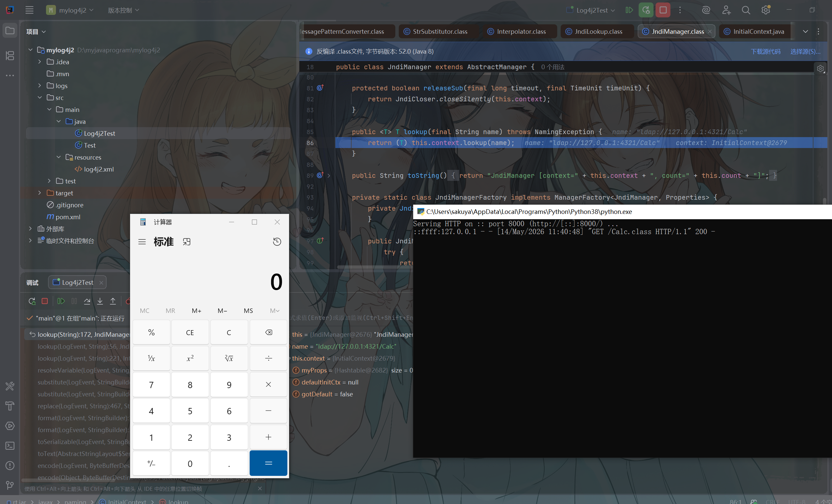832x504 pixels.
Task: Open calculator navigation menu icon
Action: 142,241
